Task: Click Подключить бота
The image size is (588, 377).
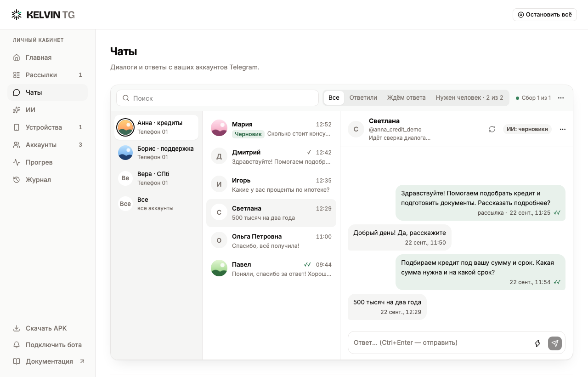Action: [x=47, y=345]
